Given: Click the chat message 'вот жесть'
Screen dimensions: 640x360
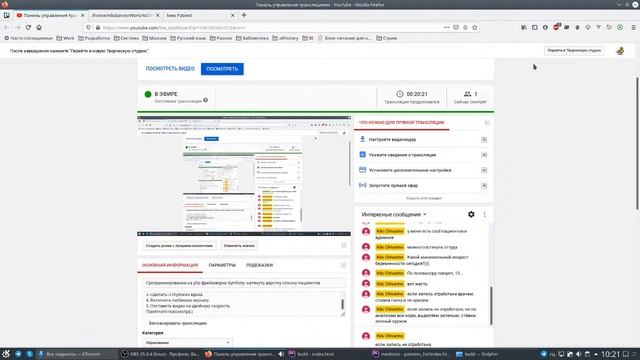Looking at the screenshot, I should click(417, 284).
